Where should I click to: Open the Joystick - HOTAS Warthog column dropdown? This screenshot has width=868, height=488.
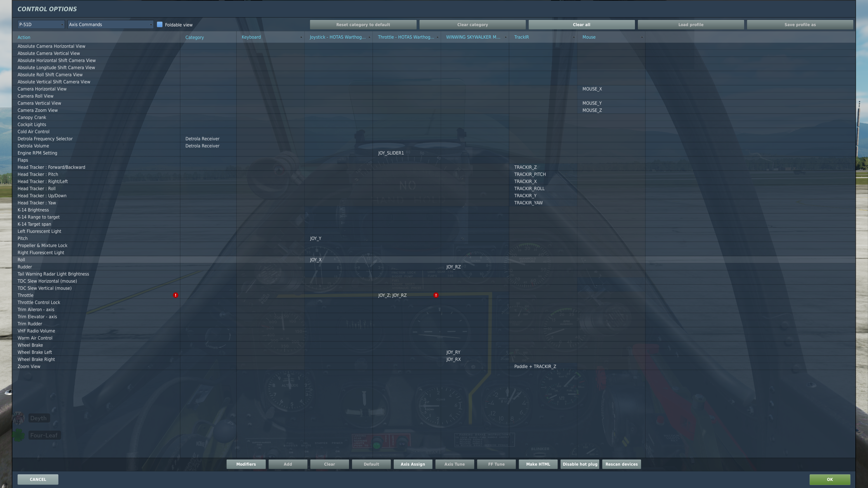[x=369, y=37]
